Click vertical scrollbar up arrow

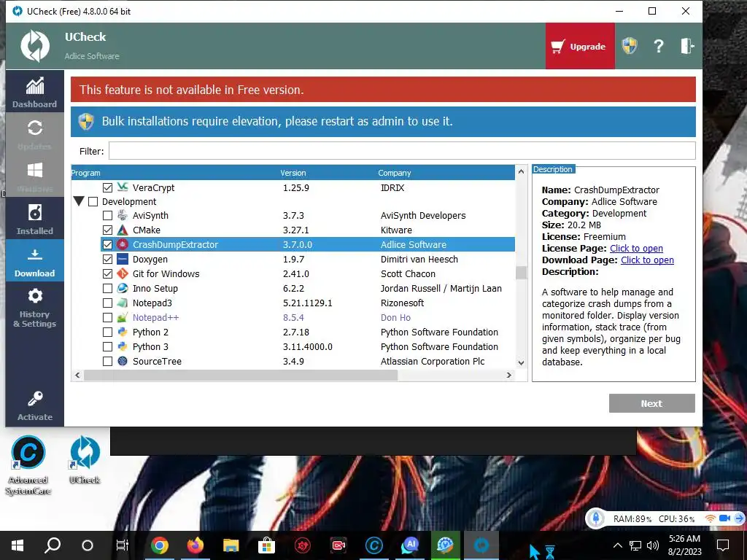pos(521,171)
